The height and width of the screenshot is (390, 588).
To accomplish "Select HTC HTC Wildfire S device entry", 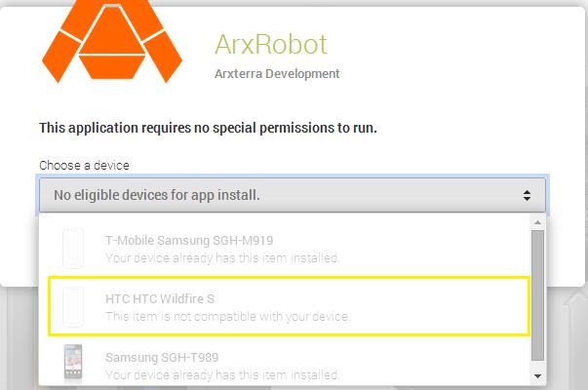I will (x=289, y=306).
